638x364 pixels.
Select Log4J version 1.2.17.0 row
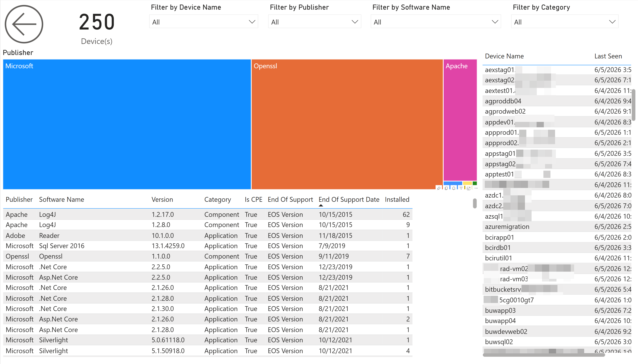pyautogui.click(x=207, y=214)
